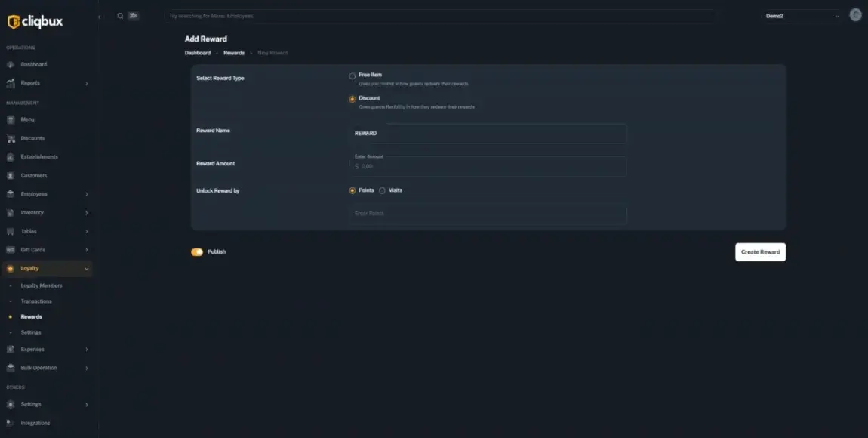This screenshot has height=438, width=868.
Task: Expand the Employees submenu chevron
Action: [86, 194]
